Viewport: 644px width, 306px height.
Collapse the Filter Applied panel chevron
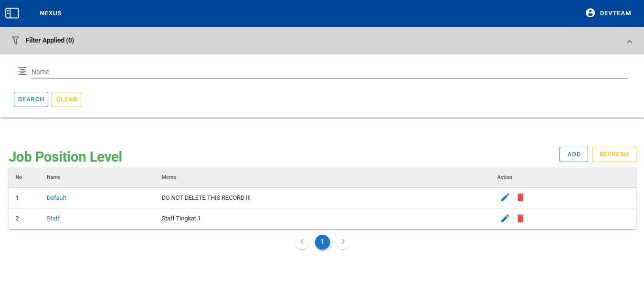tap(629, 42)
